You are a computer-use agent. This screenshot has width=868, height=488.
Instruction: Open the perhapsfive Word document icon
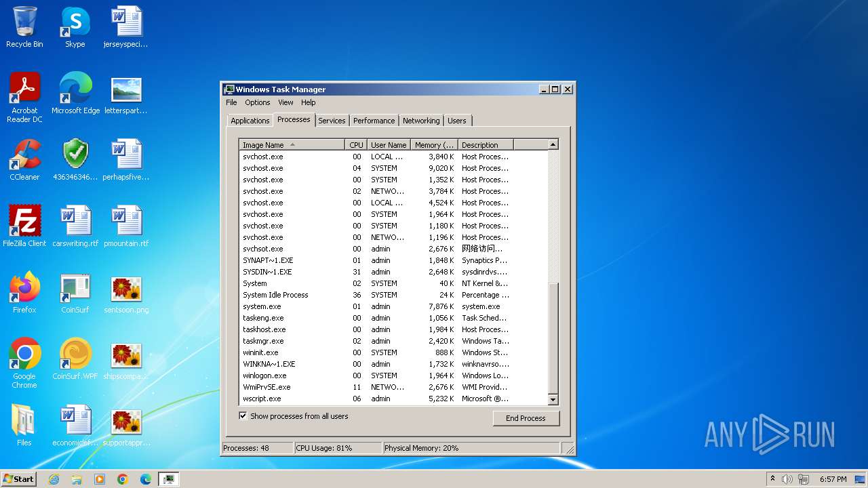(x=126, y=159)
